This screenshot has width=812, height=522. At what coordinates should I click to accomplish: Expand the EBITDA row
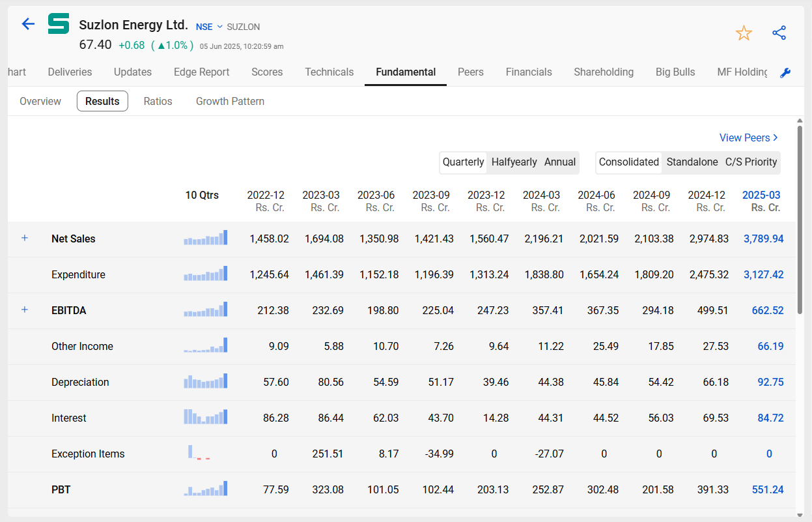click(25, 310)
